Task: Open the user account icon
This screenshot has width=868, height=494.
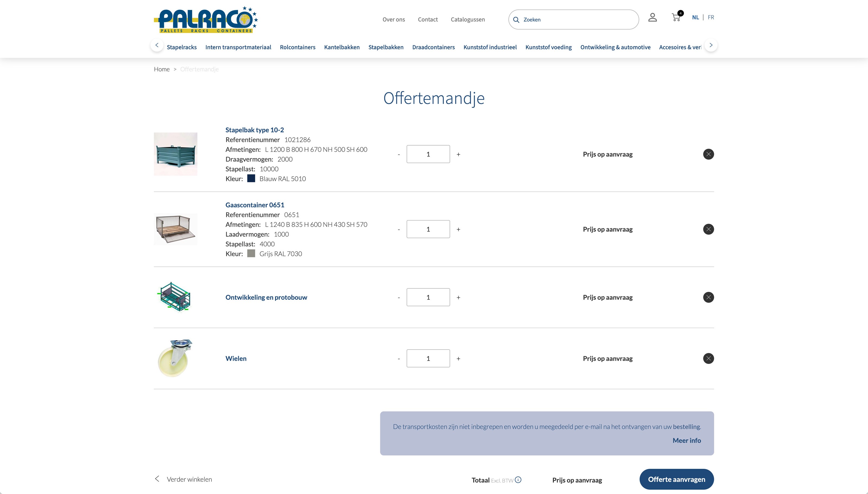Action: coord(652,18)
